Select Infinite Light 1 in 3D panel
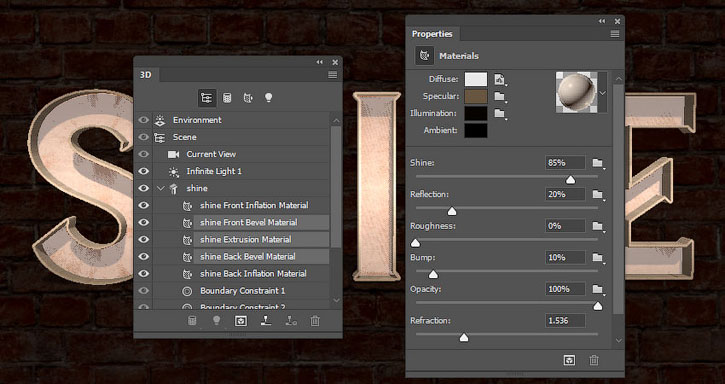The width and height of the screenshot is (725, 384). 241,171
